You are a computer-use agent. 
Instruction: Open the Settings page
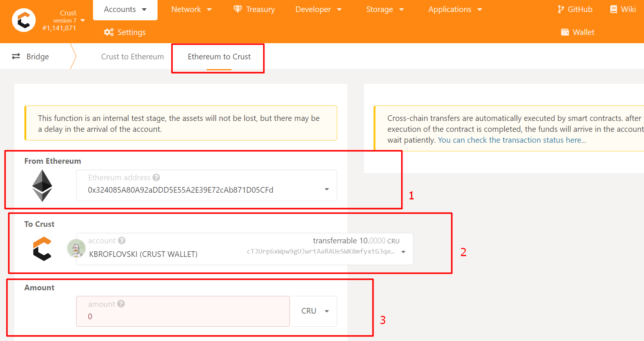(x=125, y=32)
